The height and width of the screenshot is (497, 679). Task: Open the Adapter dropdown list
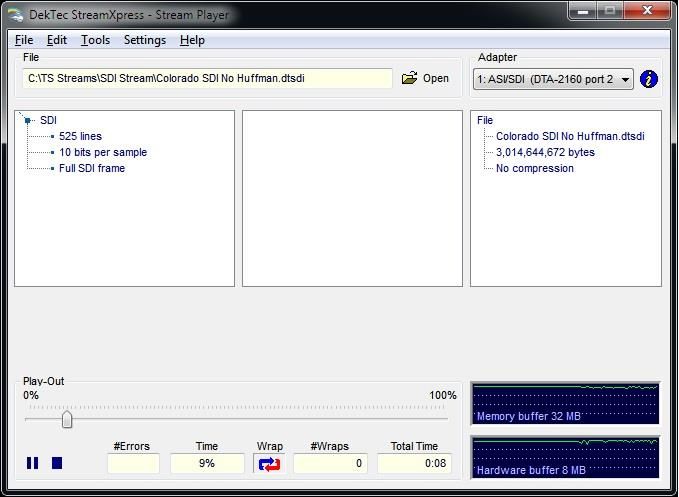click(553, 79)
